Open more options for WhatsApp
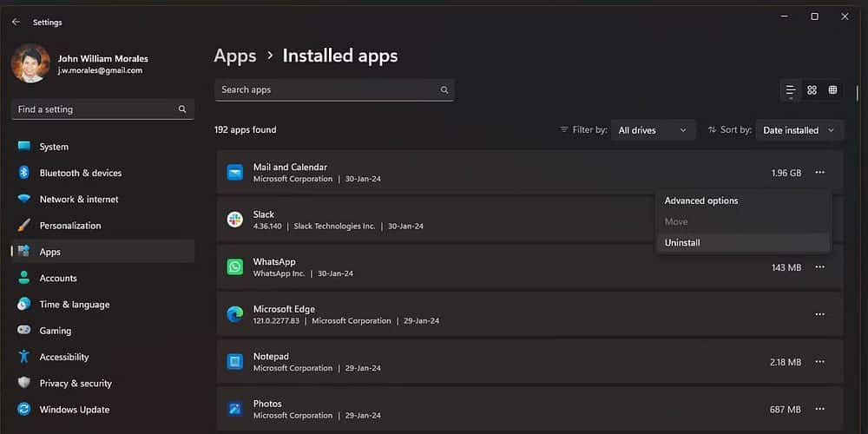868x434 pixels. click(820, 267)
